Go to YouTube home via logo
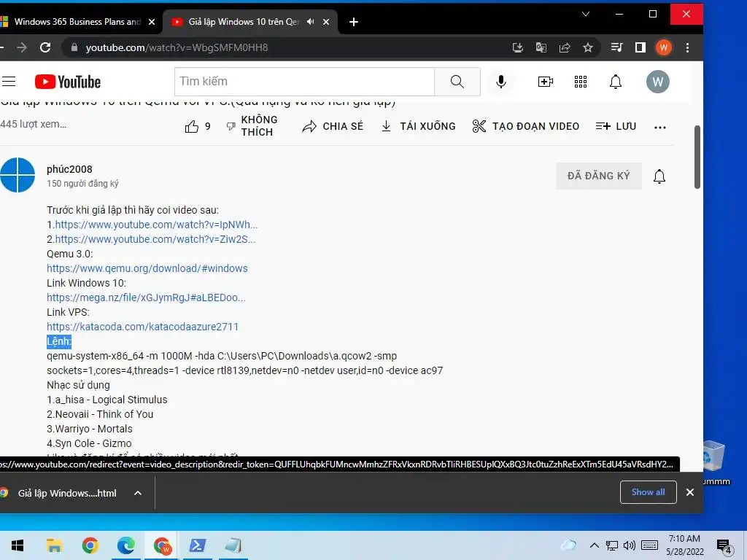The image size is (747, 560). point(68,82)
